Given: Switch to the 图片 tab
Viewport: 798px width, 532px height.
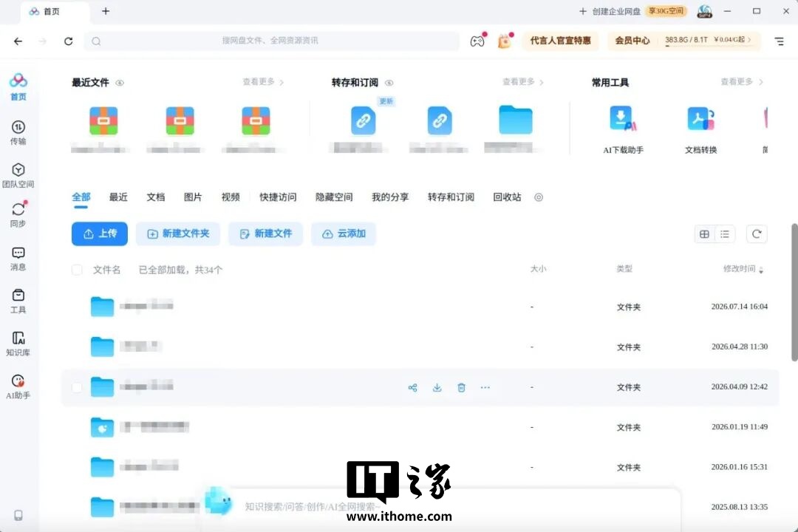Looking at the screenshot, I should coord(193,197).
